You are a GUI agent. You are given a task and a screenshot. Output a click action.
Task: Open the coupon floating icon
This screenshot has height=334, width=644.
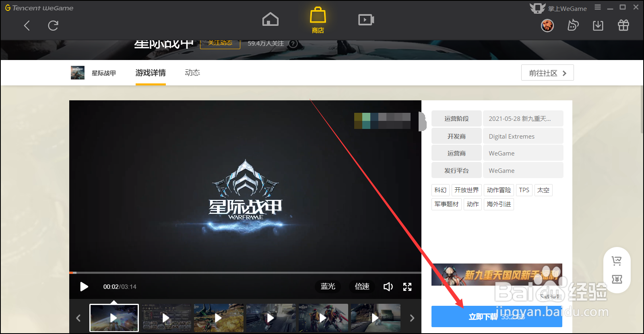point(617,279)
